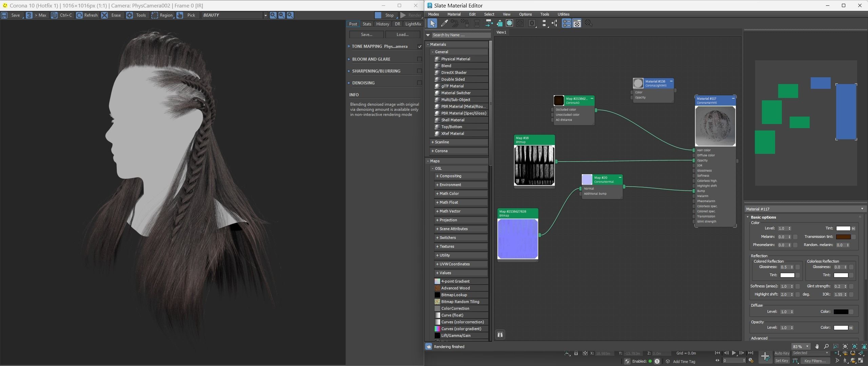868x366 pixels.
Task: Open Time Configuration clock-gear icon
Action: click(751, 361)
